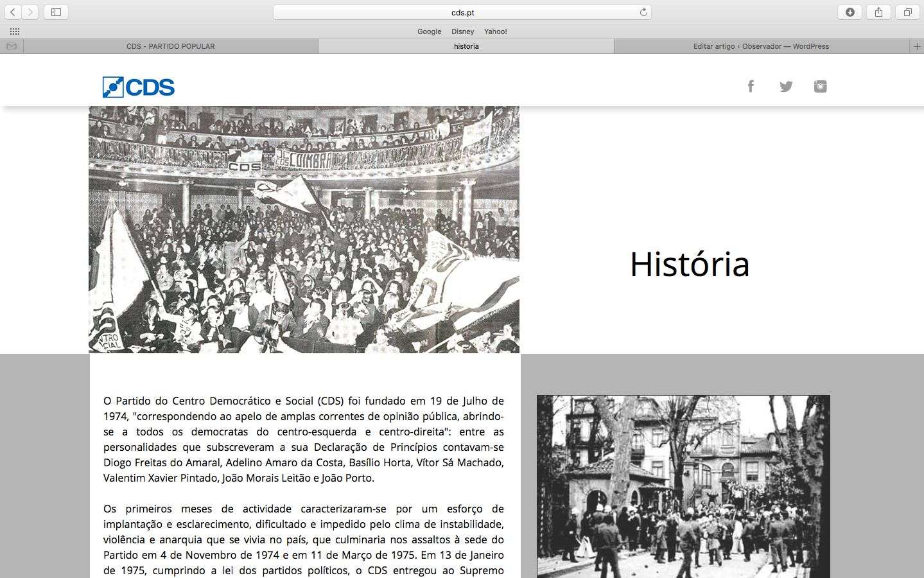Show all tabs overview
The height and width of the screenshot is (578, 924).
coord(908,12)
